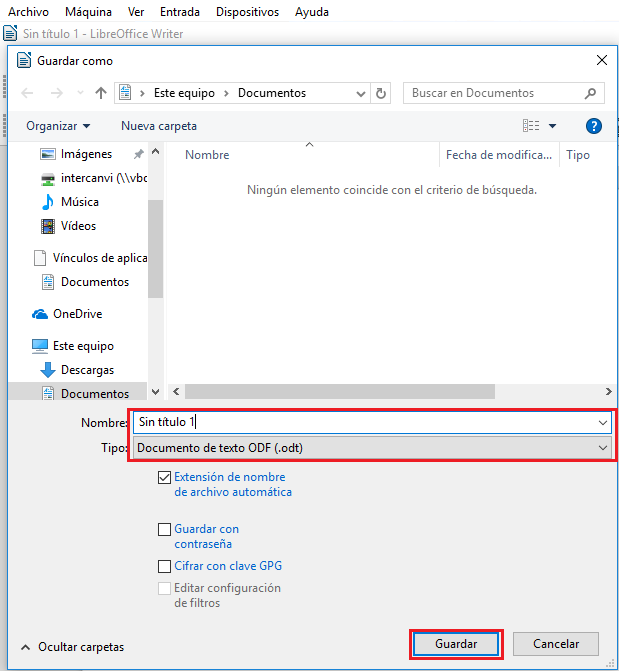Collapse folders with Ocultar carpetas
619x671 pixels.
point(72,647)
